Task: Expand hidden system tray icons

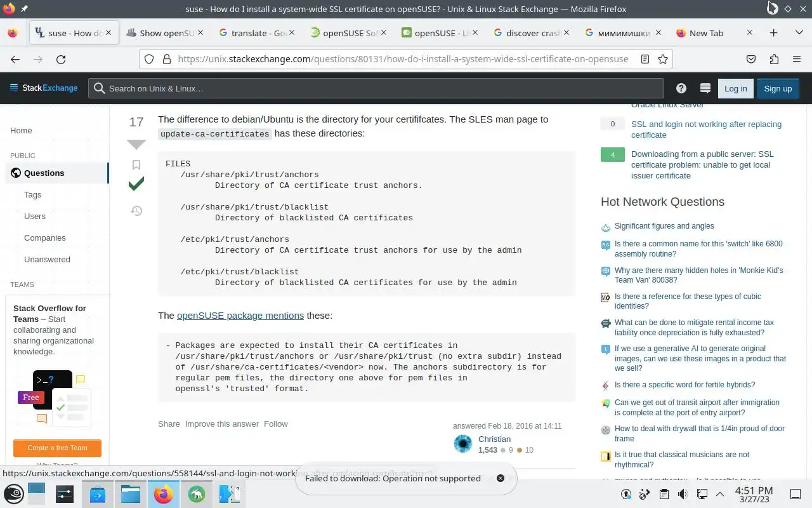Action: coord(720,494)
